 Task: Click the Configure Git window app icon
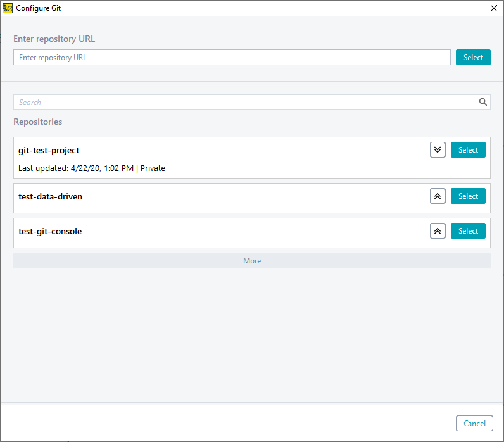(x=8, y=8)
